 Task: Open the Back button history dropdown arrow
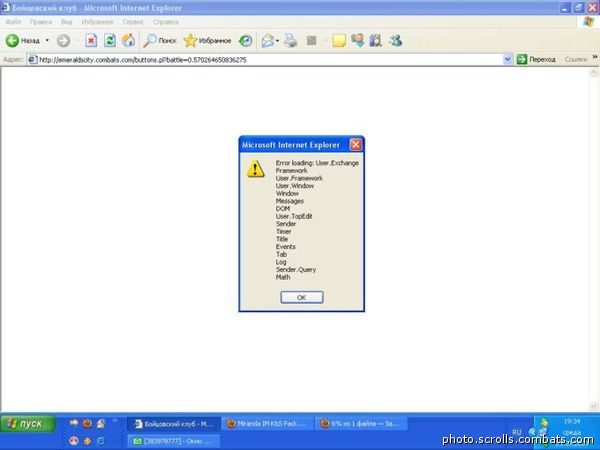47,41
